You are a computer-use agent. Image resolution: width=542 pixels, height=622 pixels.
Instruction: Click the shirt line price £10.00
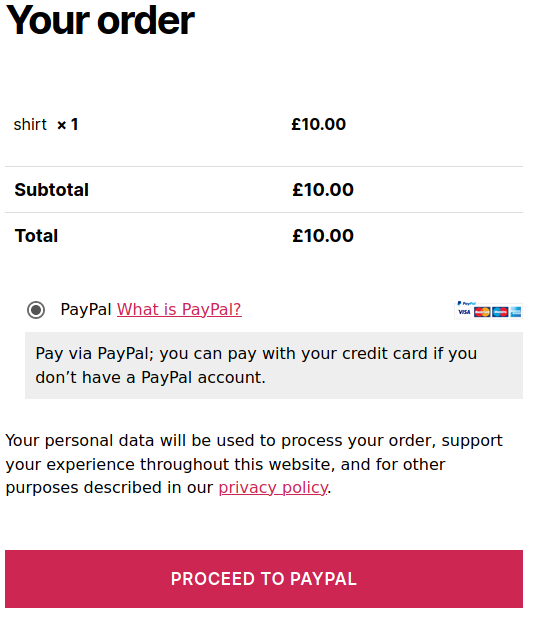pyautogui.click(x=319, y=125)
